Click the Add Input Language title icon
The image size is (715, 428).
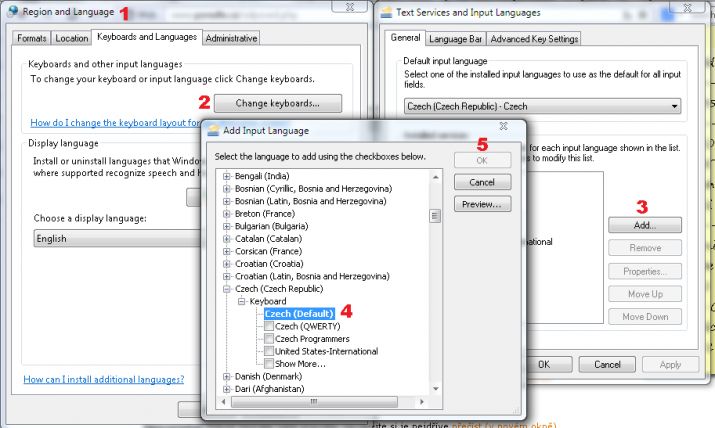coord(213,130)
